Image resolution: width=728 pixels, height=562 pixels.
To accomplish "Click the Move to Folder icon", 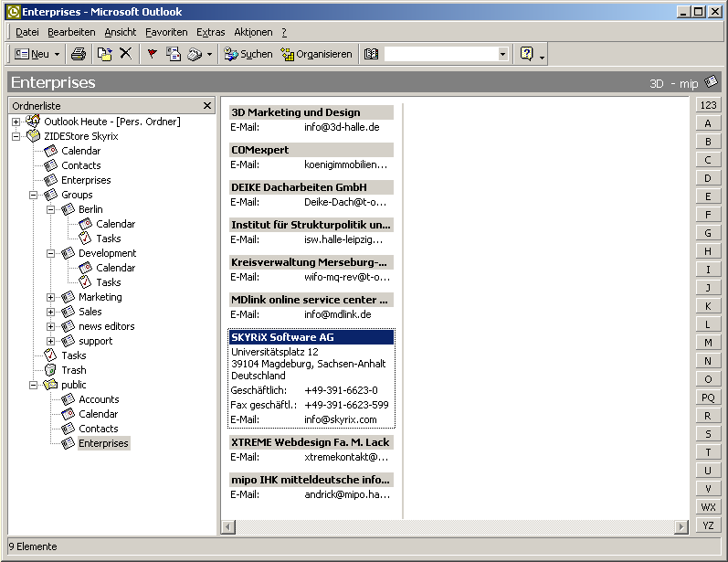I will pos(104,54).
